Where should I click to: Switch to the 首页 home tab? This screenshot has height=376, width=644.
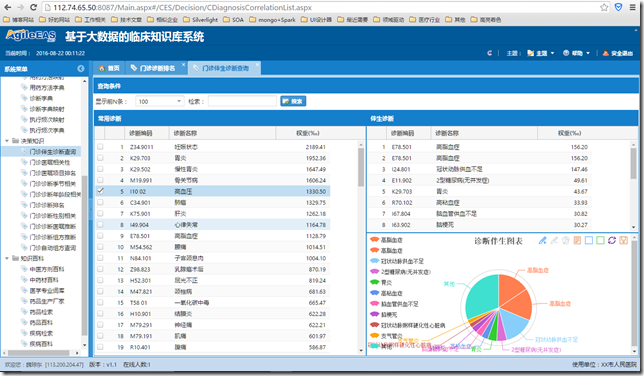109,68
